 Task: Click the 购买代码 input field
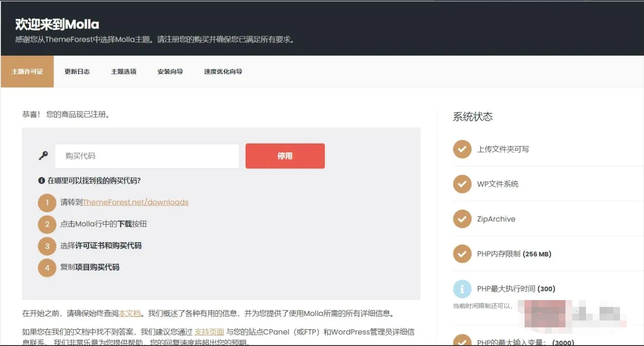(x=147, y=156)
